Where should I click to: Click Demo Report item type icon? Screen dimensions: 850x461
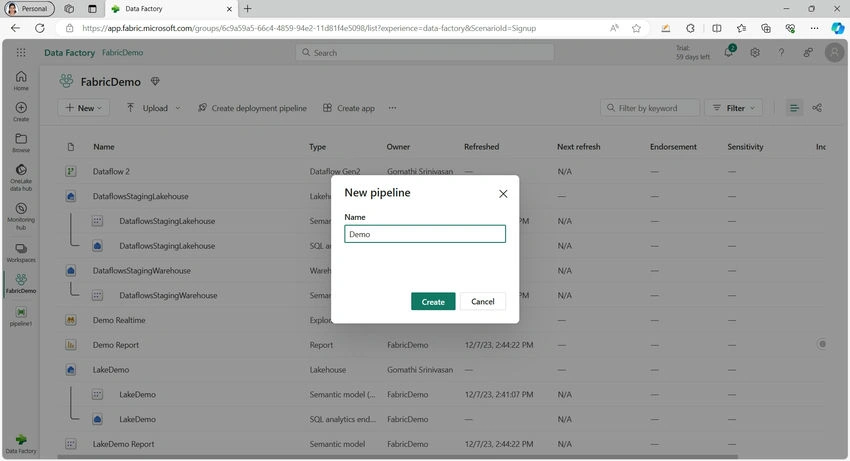tap(70, 345)
